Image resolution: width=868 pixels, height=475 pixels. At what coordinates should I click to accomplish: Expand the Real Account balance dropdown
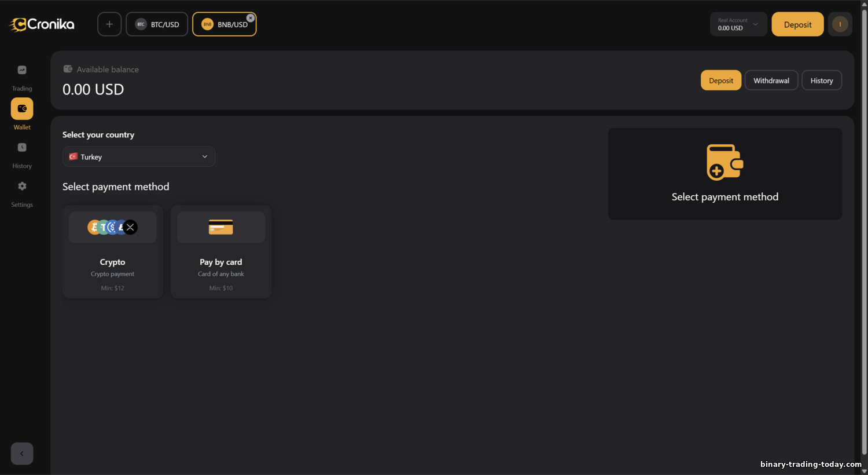click(x=738, y=24)
